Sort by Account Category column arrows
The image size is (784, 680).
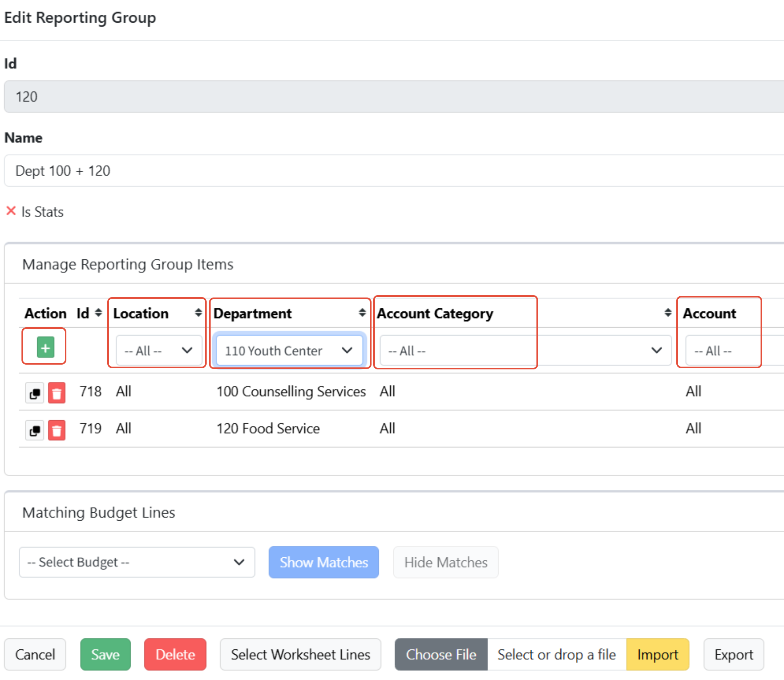click(x=668, y=313)
